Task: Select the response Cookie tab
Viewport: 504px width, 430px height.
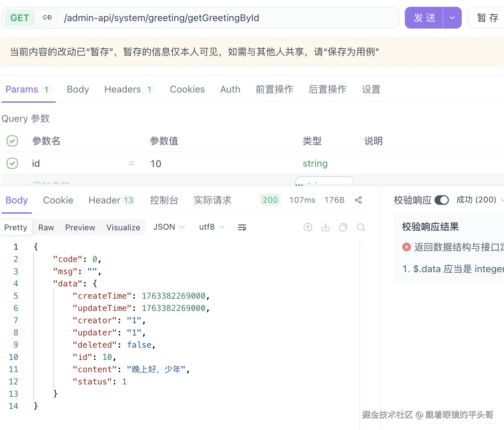Action: pos(58,200)
